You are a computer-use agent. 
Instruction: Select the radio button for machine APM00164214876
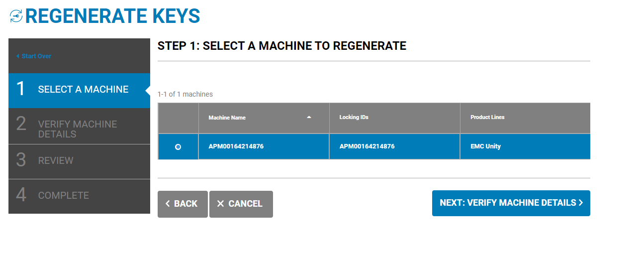[178, 147]
